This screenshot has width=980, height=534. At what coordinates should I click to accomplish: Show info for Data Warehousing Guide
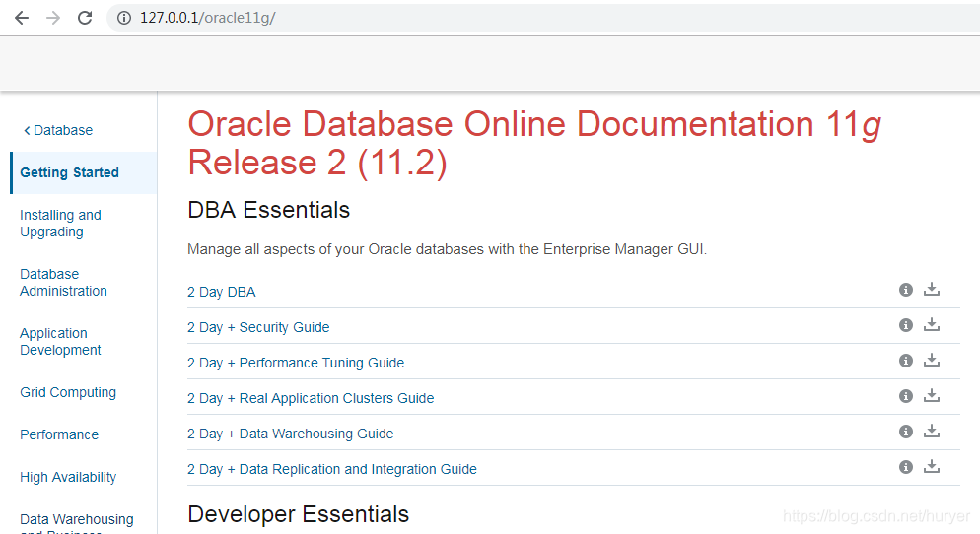[x=906, y=433]
